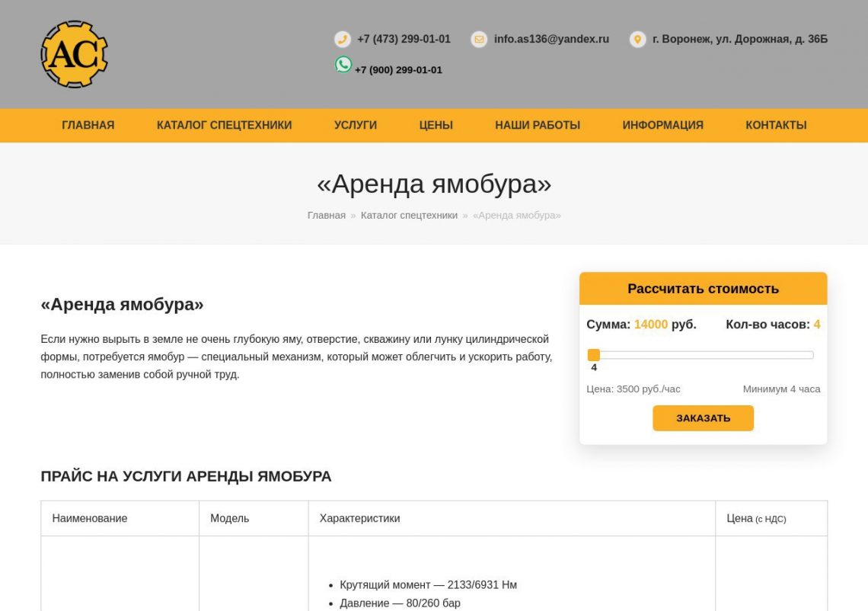Click the orange phone handset icon
The height and width of the screenshot is (611, 868).
343,40
